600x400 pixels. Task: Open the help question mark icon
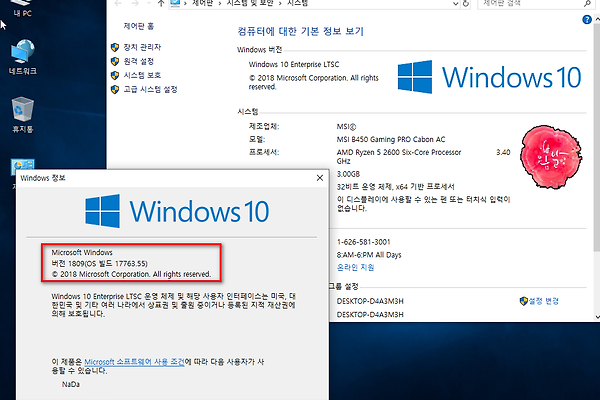[587, 20]
